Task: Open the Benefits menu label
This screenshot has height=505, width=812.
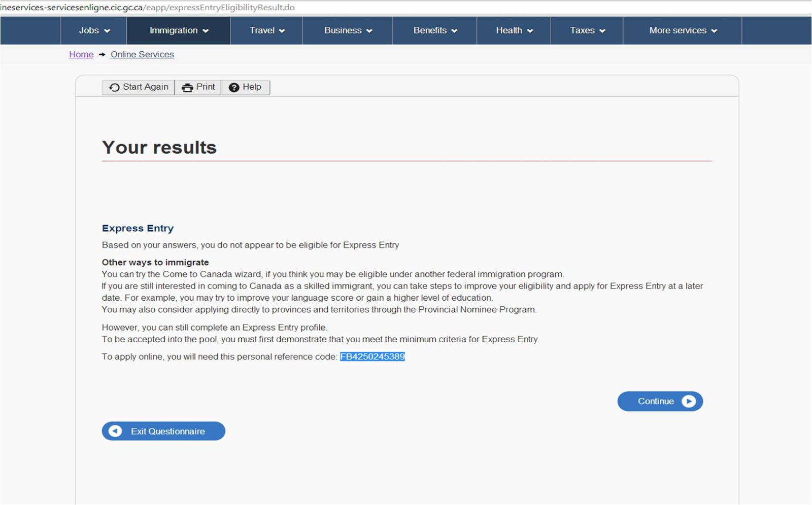Action: tap(430, 30)
